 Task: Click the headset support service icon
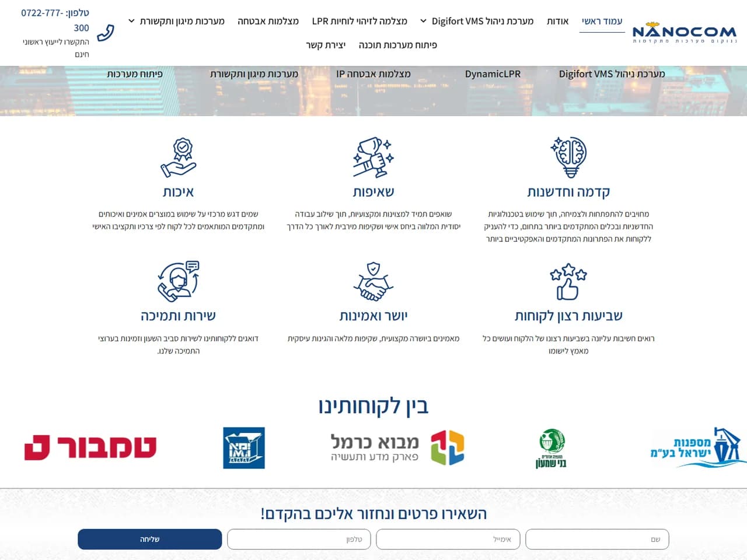[179, 282]
